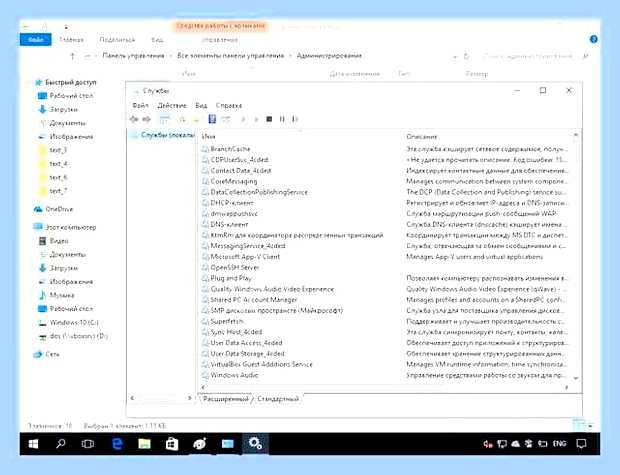
Task: Open the Справка menu in Services
Action: point(229,106)
